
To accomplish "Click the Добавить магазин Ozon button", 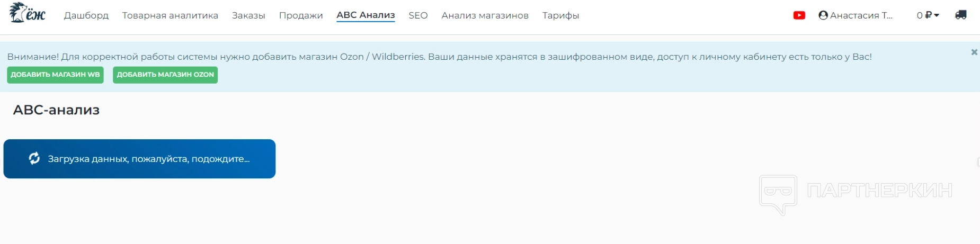I will coord(165,75).
